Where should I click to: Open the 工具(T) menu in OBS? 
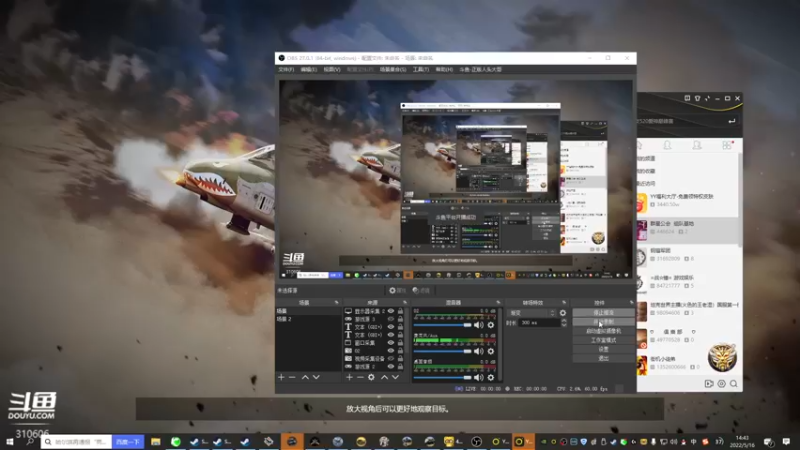point(421,69)
